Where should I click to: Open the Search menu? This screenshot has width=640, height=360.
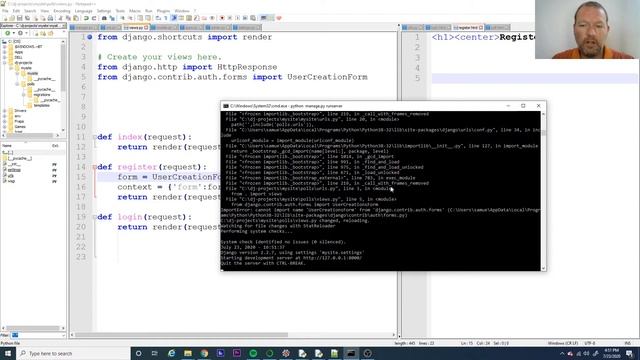[x=30, y=11]
